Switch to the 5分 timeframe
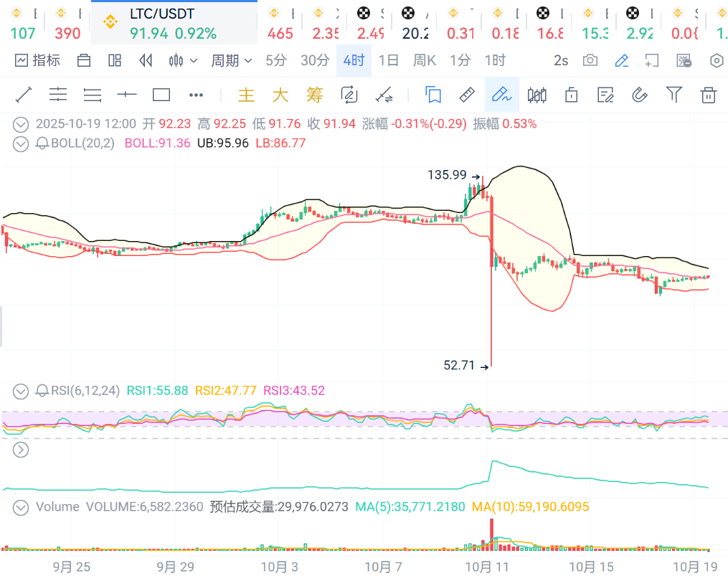Screen dimensions: 728x581 276,60
